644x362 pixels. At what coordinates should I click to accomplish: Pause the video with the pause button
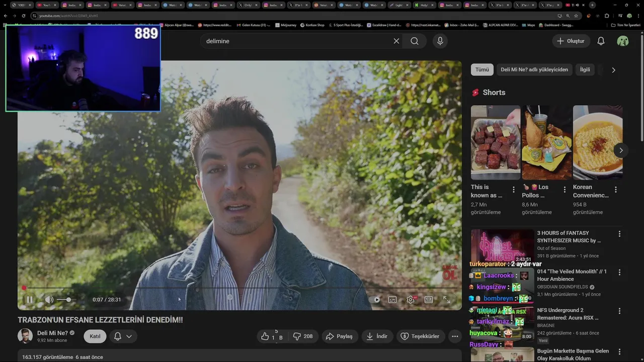30,300
